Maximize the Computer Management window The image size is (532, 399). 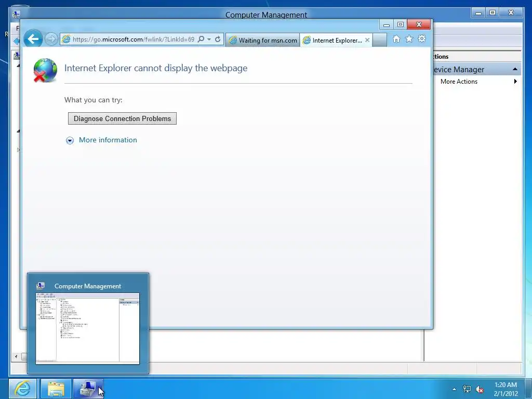pyautogui.click(x=493, y=13)
